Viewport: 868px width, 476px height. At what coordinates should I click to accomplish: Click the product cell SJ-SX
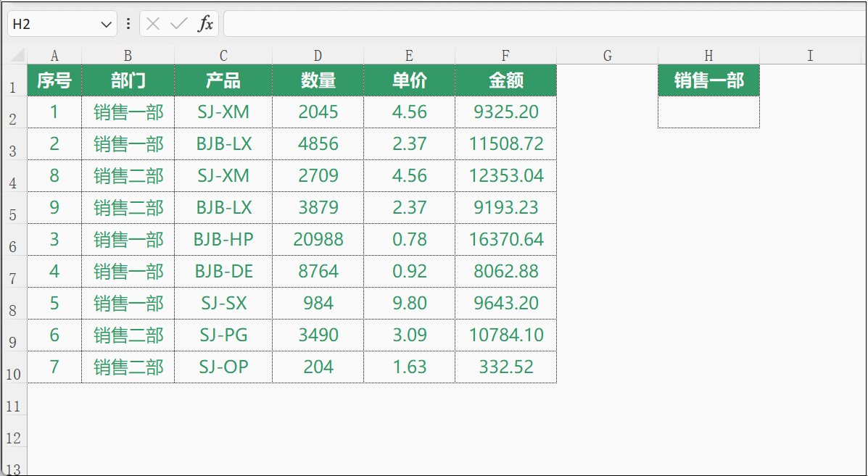(x=223, y=303)
